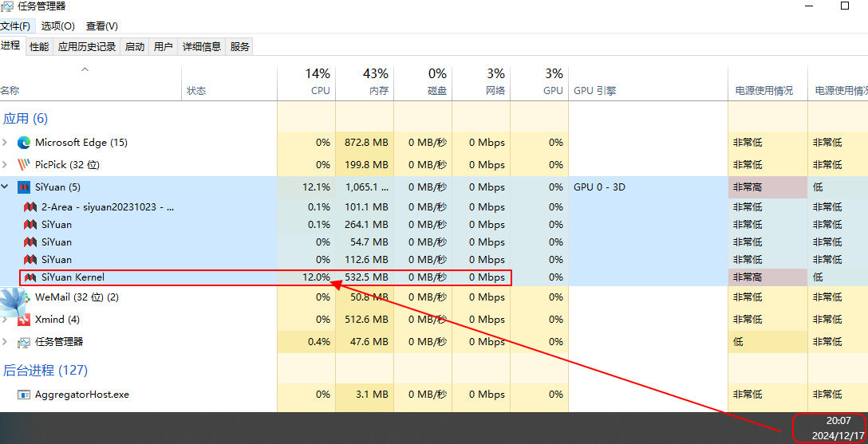
Task: Sort by the 名称 column header
Action: click(x=91, y=83)
